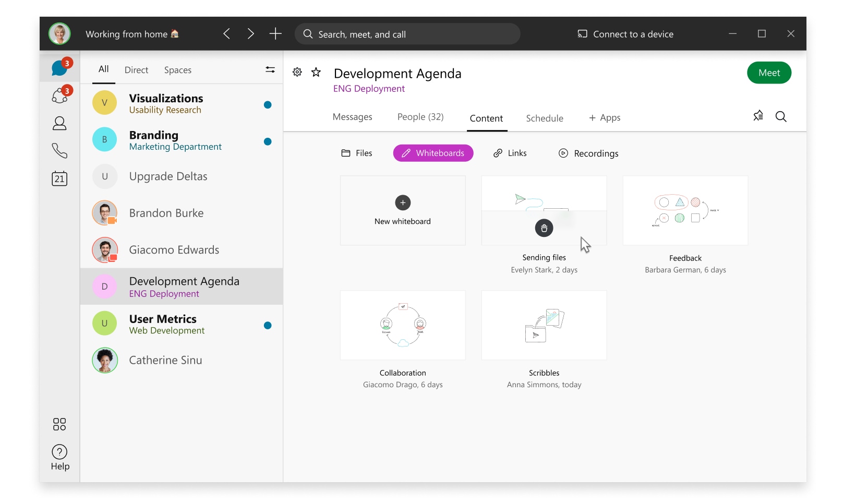Click Connect to a device
The image size is (868, 501).
(625, 34)
